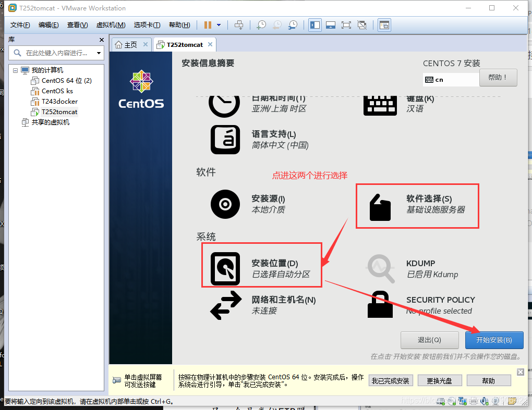Take a snapshot of the virtual machine

pos(261,24)
